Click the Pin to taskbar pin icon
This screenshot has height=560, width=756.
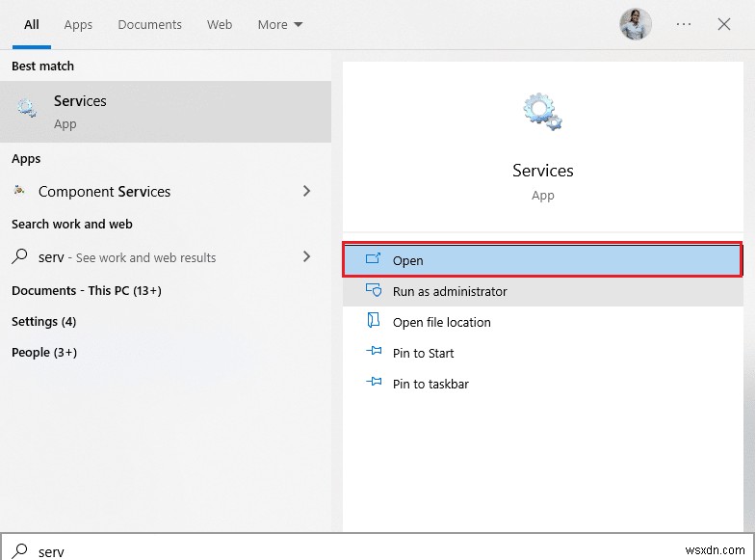tap(374, 384)
